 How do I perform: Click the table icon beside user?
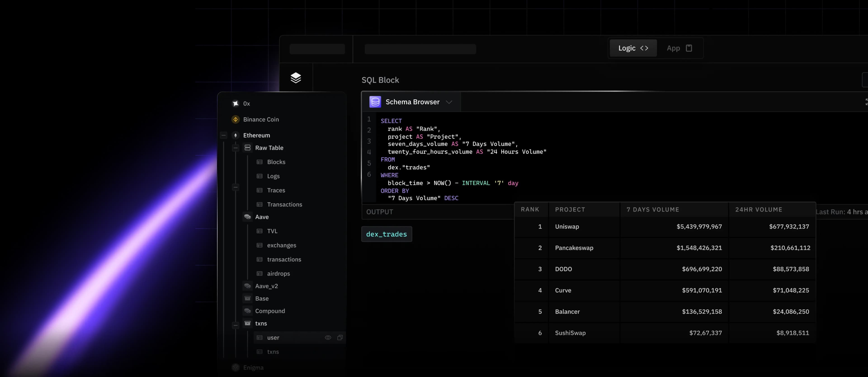259,337
